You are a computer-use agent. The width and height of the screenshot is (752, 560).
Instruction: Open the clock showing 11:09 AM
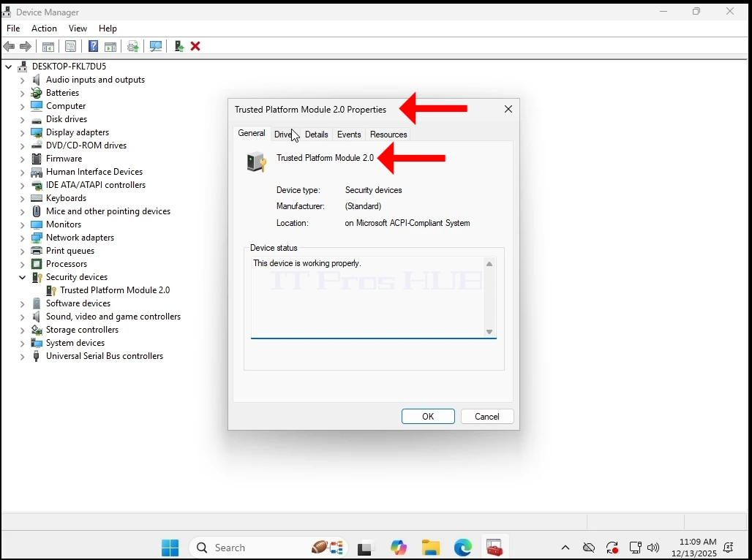[x=693, y=548]
